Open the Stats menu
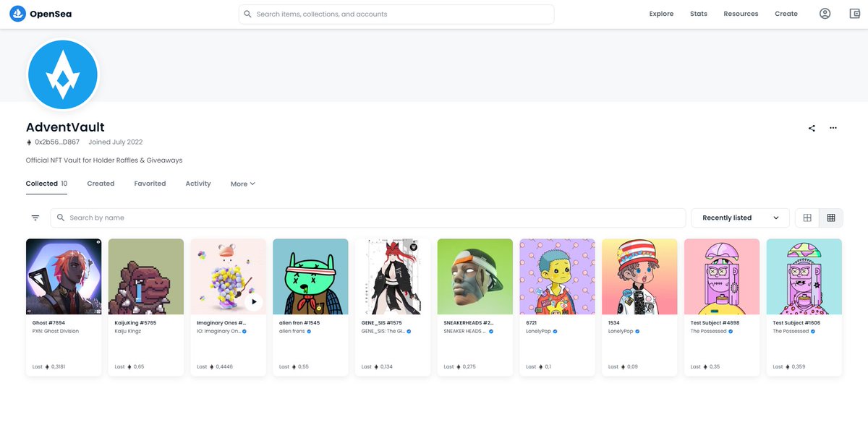The width and height of the screenshot is (868, 430). (699, 14)
